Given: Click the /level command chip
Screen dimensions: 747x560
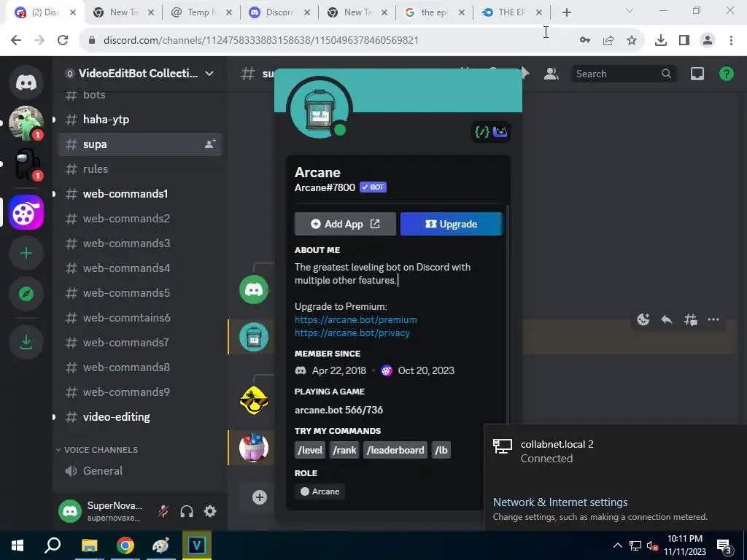Looking at the screenshot, I should (x=310, y=450).
